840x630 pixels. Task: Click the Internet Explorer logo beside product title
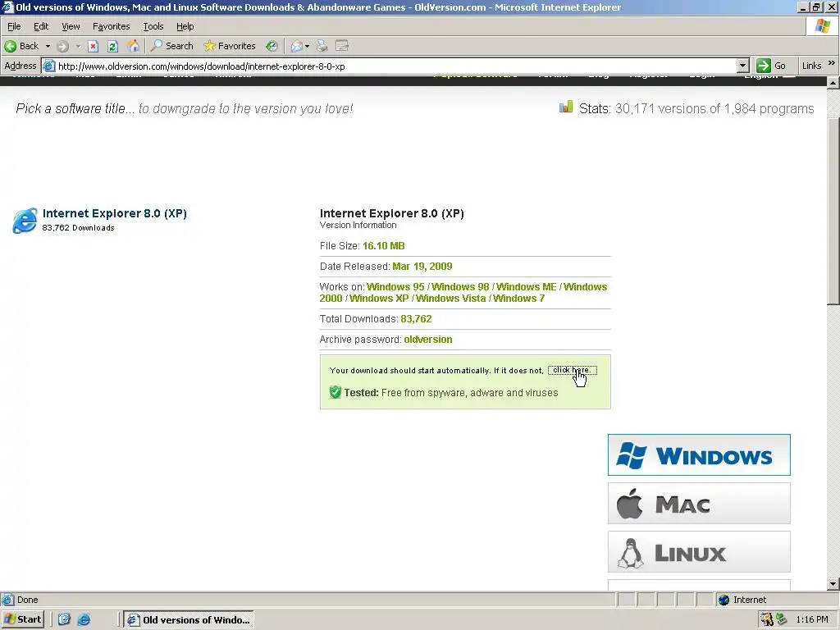[25, 220]
